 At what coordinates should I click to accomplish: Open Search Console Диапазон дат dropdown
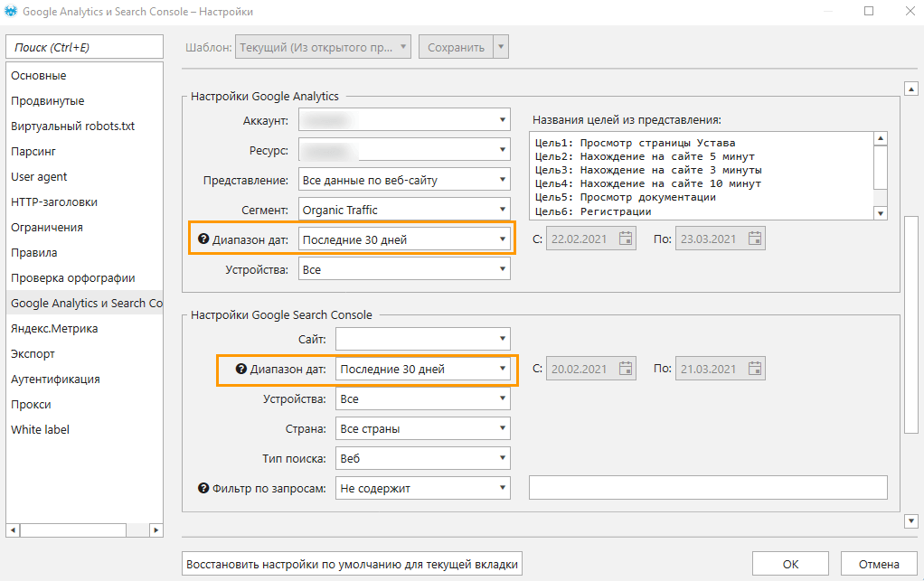423,369
